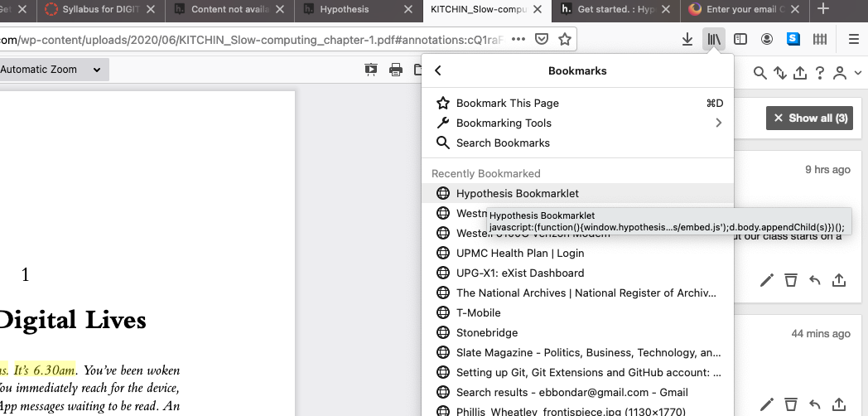
Task: Click the 44 mins ago timestamp link
Action: click(821, 334)
